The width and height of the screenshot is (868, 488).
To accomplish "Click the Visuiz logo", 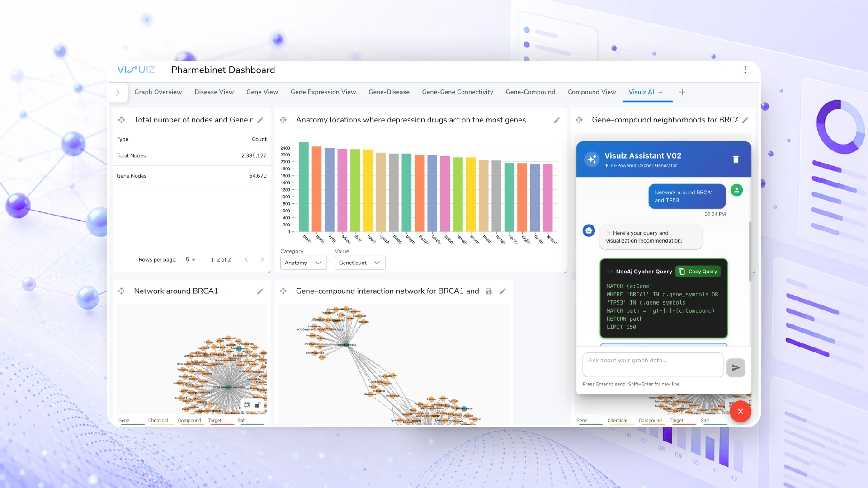I will pyautogui.click(x=136, y=70).
